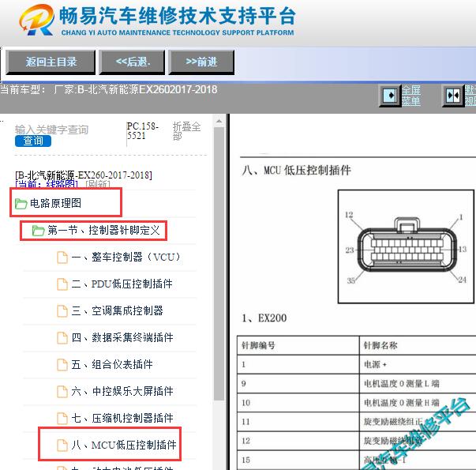Click the sidebar vertical scrollbar thumb

point(219,264)
